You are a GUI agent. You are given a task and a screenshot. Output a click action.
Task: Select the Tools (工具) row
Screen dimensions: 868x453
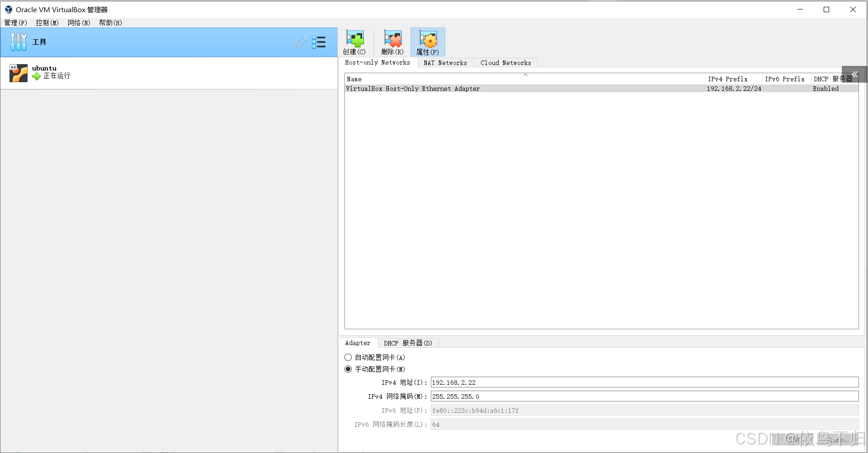[x=169, y=42]
